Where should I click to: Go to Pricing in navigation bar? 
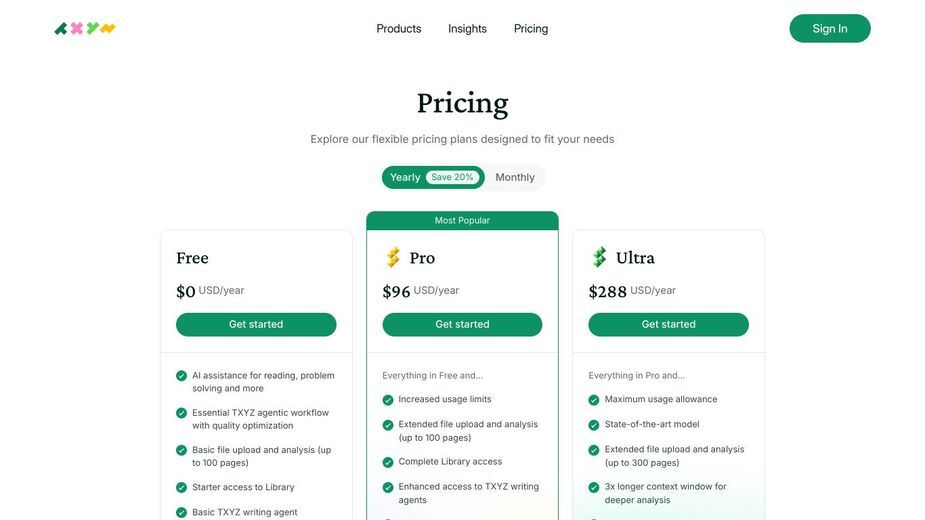pyautogui.click(x=531, y=28)
